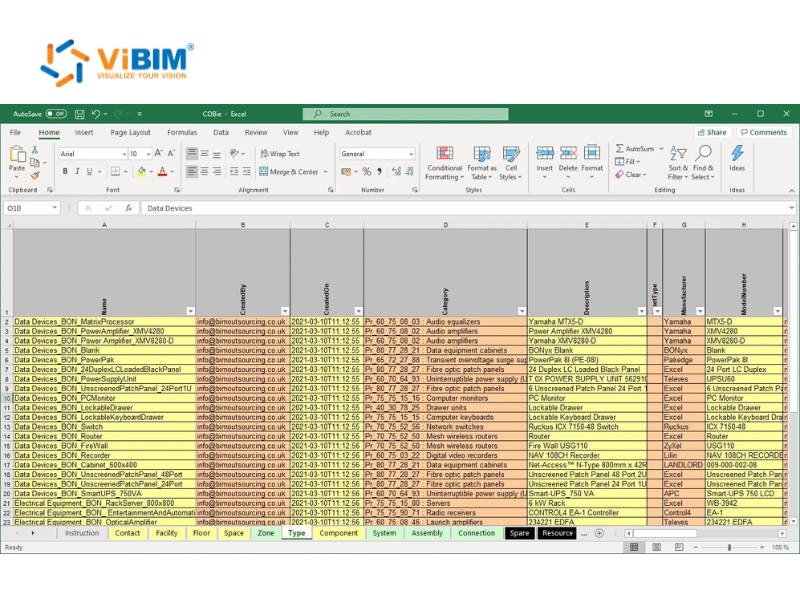The width and height of the screenshot is (800, 600).
Task: Switch to the Data ribbon tab
Action: (220, 132)
